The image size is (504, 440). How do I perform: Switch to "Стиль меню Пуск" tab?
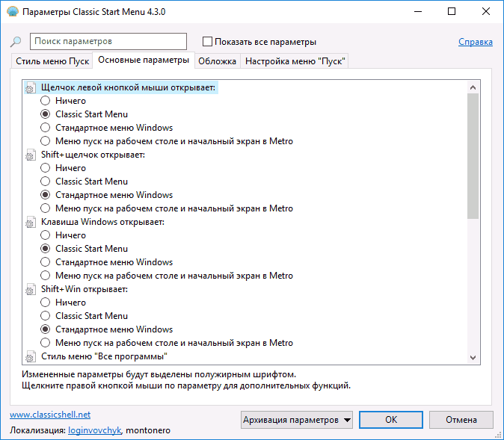click(x=52, y=61)
